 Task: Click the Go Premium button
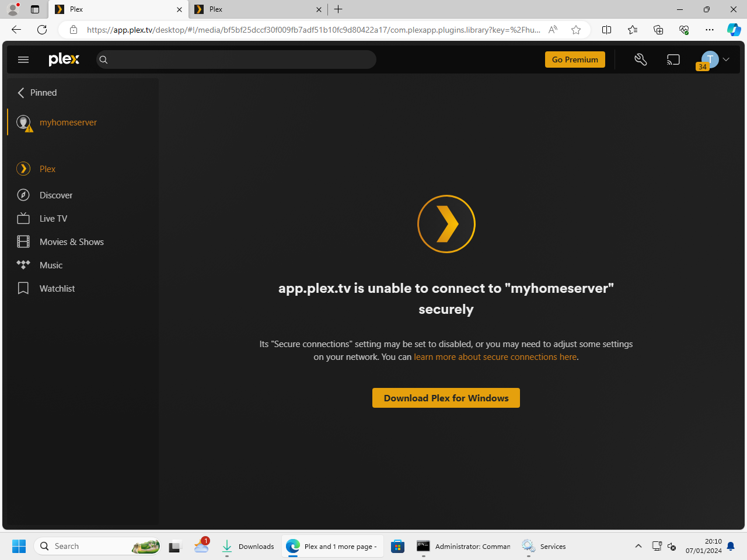[x=575, y=60]
